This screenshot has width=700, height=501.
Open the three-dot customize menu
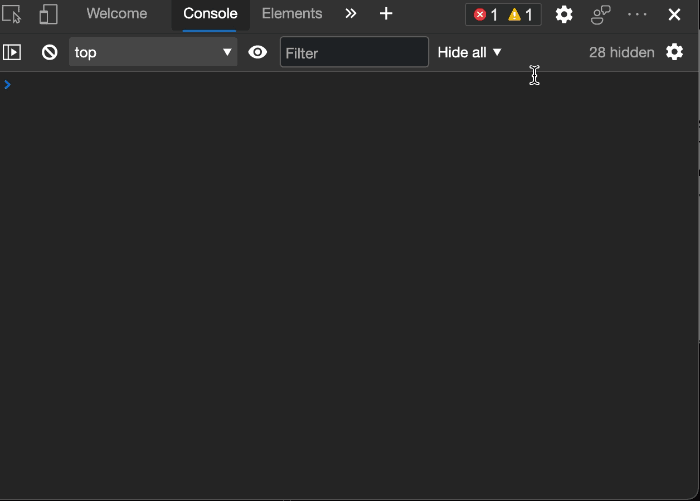coord(637,15)
